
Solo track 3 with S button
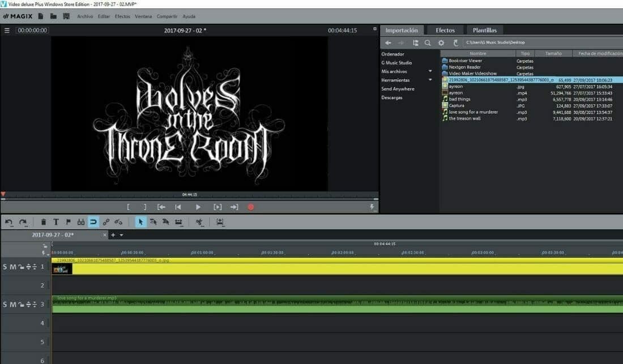[x=5, y=305]
